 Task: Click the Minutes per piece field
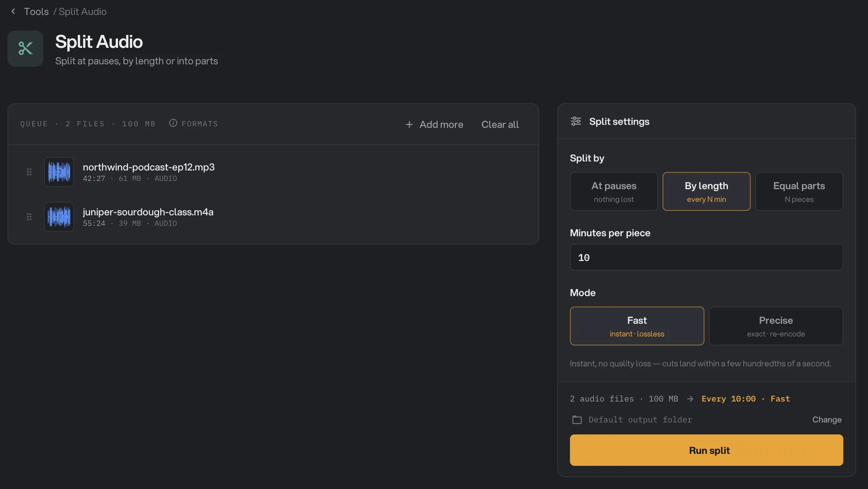(x=706, y=257)
